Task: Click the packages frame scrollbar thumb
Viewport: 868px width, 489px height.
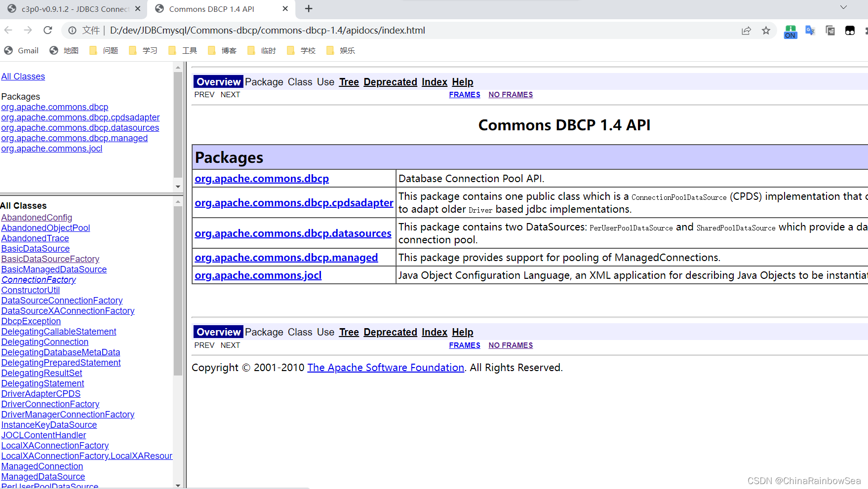Action: coord(178,125)
